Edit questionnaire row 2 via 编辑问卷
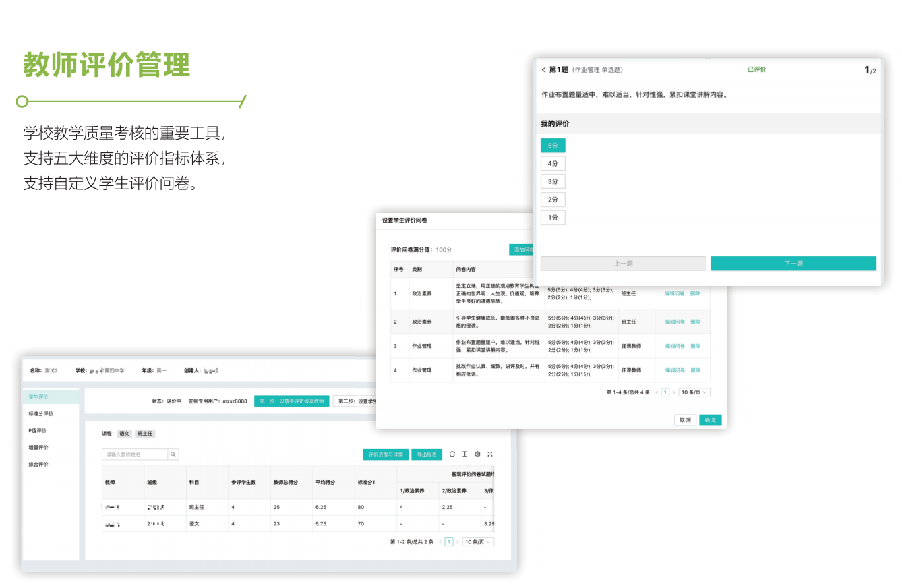Image resolution: width=902 pixels, height=588 pixels. [675, 322]
